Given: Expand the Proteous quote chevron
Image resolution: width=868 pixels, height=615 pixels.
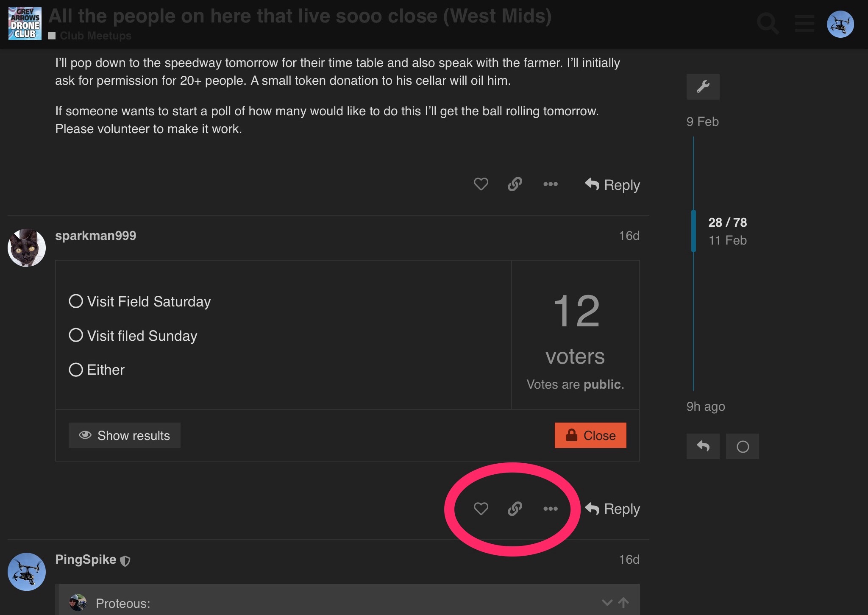Looking at the screenshot, I should point(607,602).
